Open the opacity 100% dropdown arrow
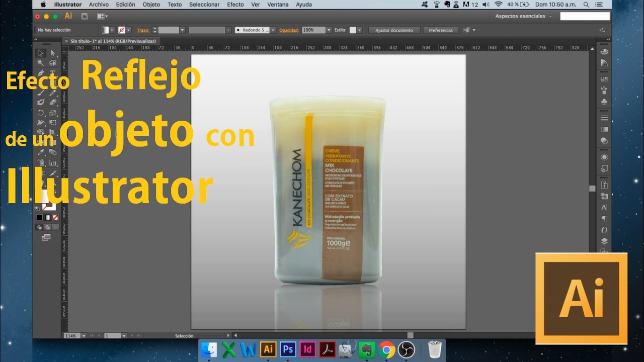The width and height of the screenshot is (644, 362). (329, 30)
